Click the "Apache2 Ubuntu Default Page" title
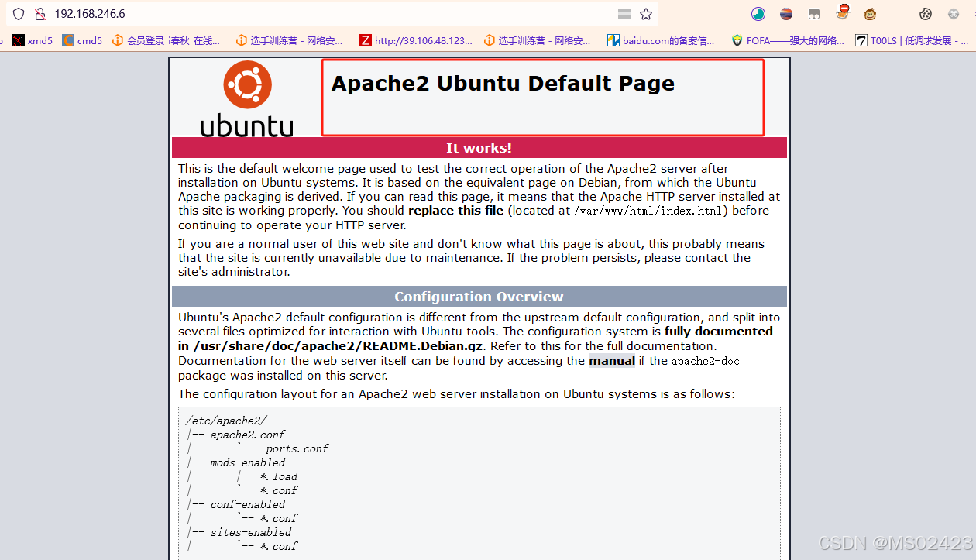This screenshot has height=560, width=976. click(503, 84)
